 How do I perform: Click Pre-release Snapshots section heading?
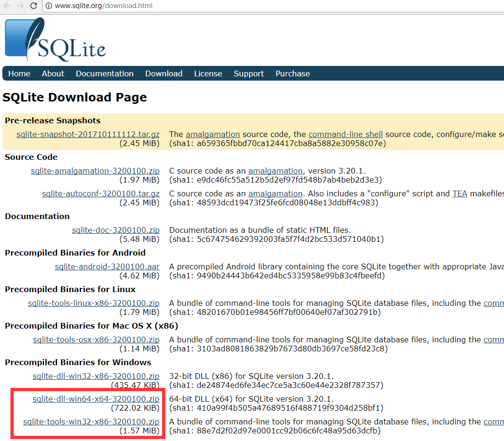[x=53, y=120]
